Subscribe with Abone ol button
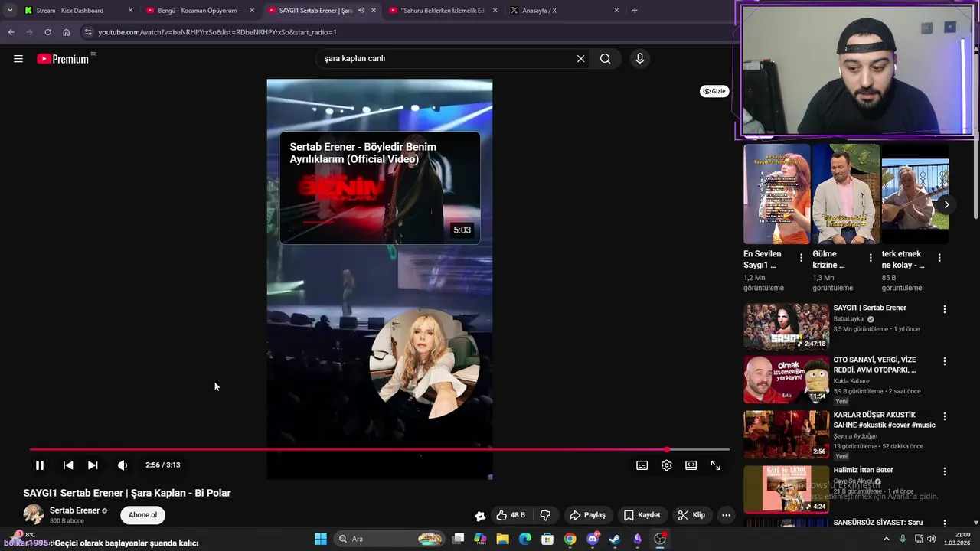The image size is (980, 551). (142, 515)
